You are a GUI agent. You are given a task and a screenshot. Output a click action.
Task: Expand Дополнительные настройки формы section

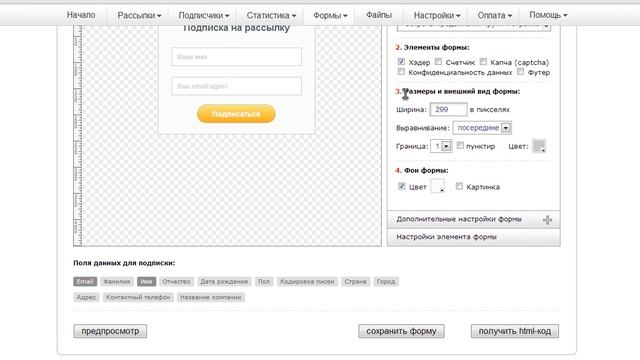tap(473, 220)
